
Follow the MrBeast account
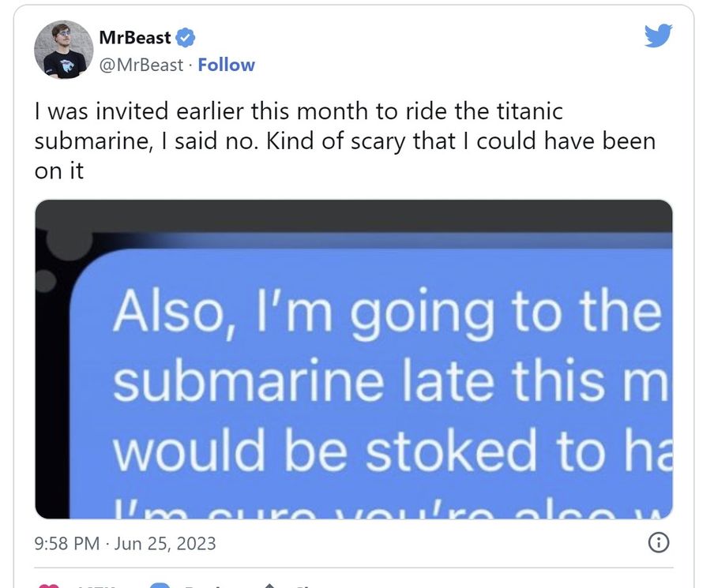click(227, 65)
